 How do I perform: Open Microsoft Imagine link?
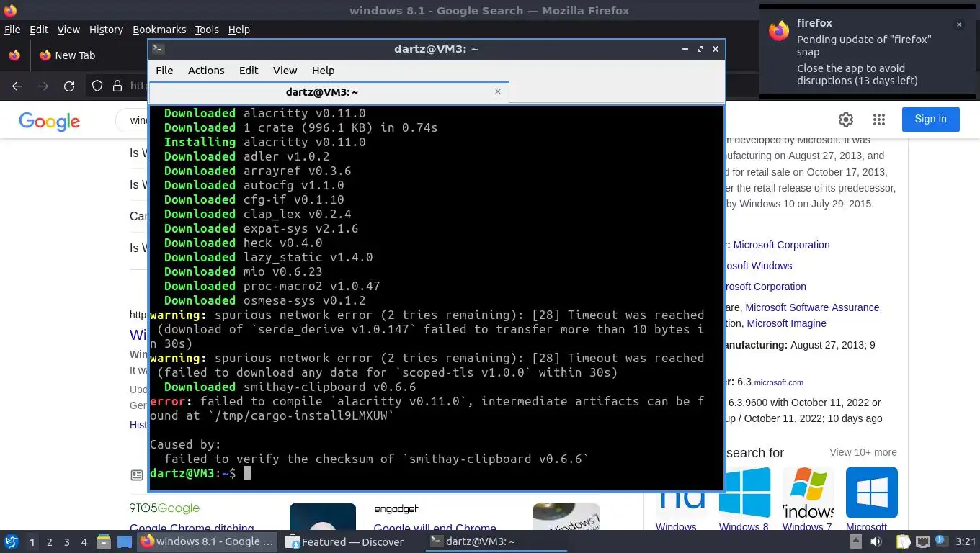click(x=786, y=323)
